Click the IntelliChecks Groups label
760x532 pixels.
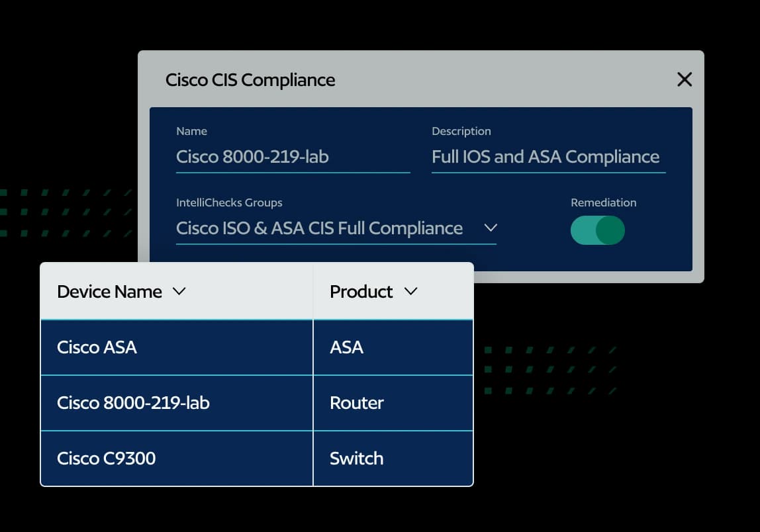tap(229, 202)
